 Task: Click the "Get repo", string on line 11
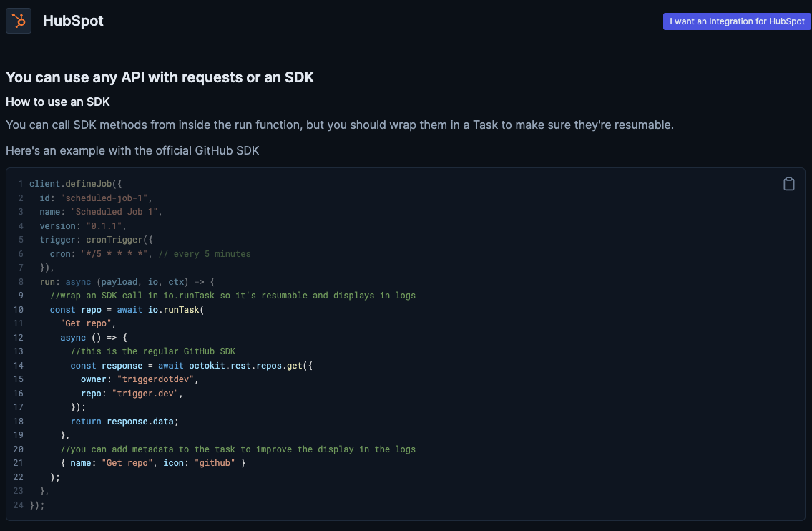pyautogui.click(x=88, y=323)
